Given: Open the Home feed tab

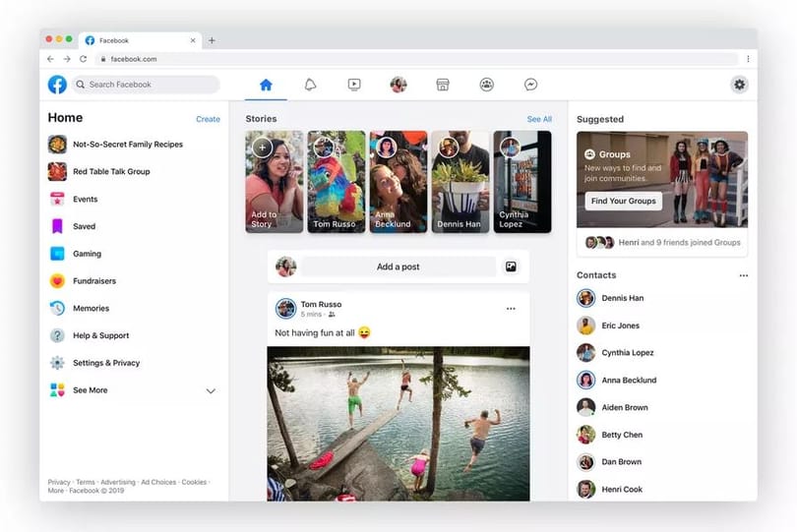Looking at the screenshot, I should click(x=266, y=85).
